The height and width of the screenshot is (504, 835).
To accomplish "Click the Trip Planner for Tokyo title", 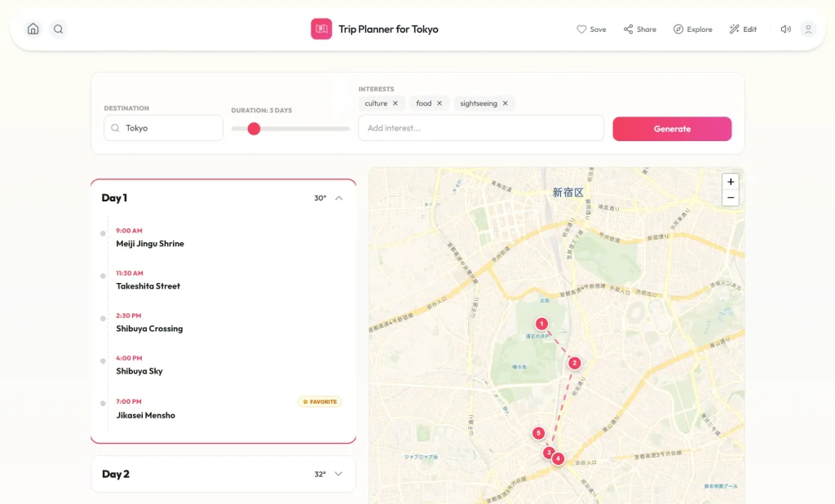I will coord(388,29).
